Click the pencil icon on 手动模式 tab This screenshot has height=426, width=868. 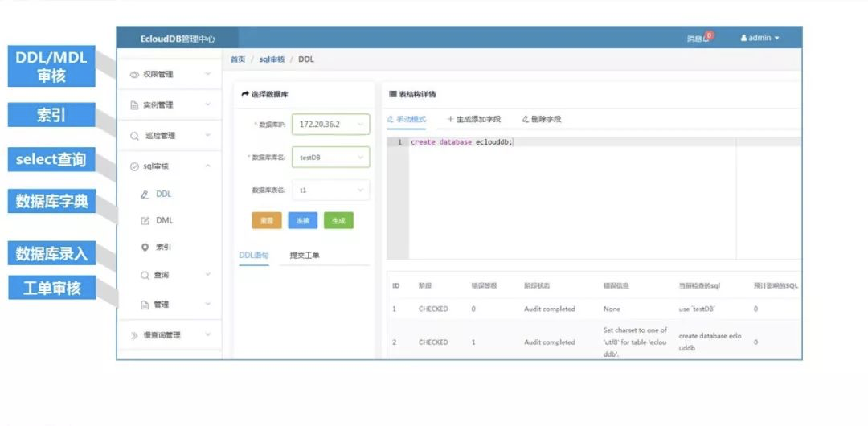coord(390,119)
